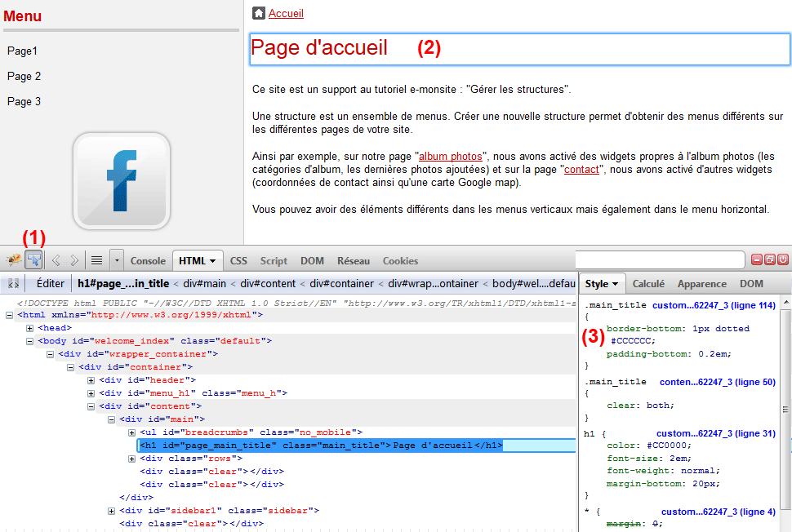Collapse the wrapper_container div
This screenshot has height=532, width=792.
[x=50, y=354]
